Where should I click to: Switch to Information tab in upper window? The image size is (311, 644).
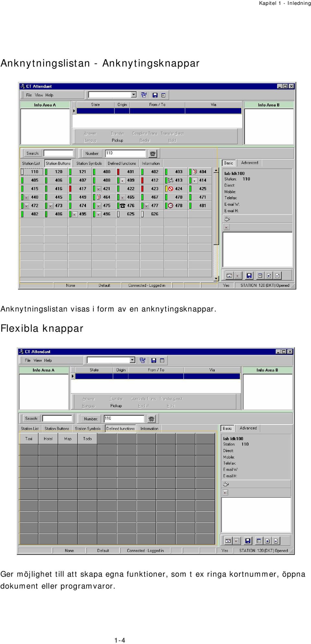[x=151, y=163]
